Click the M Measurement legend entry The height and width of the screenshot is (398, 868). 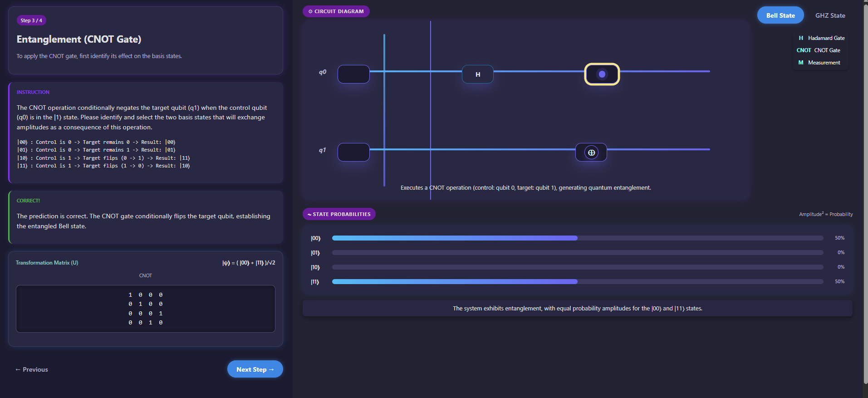coord(819,63)
